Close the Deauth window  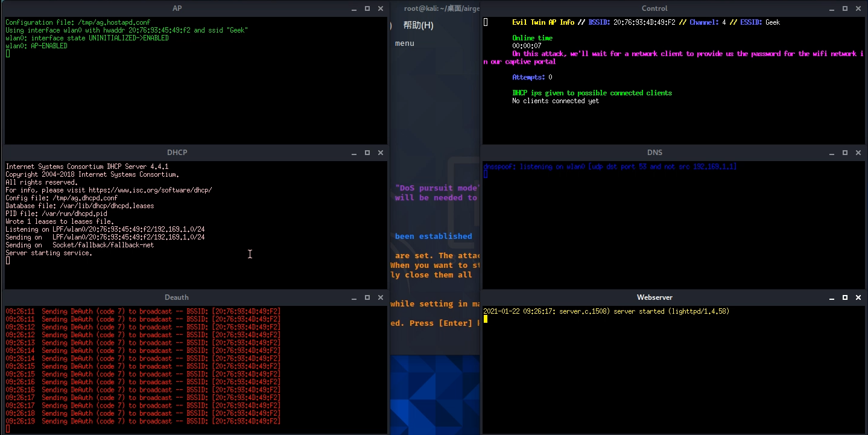click(x=381, y=297)
